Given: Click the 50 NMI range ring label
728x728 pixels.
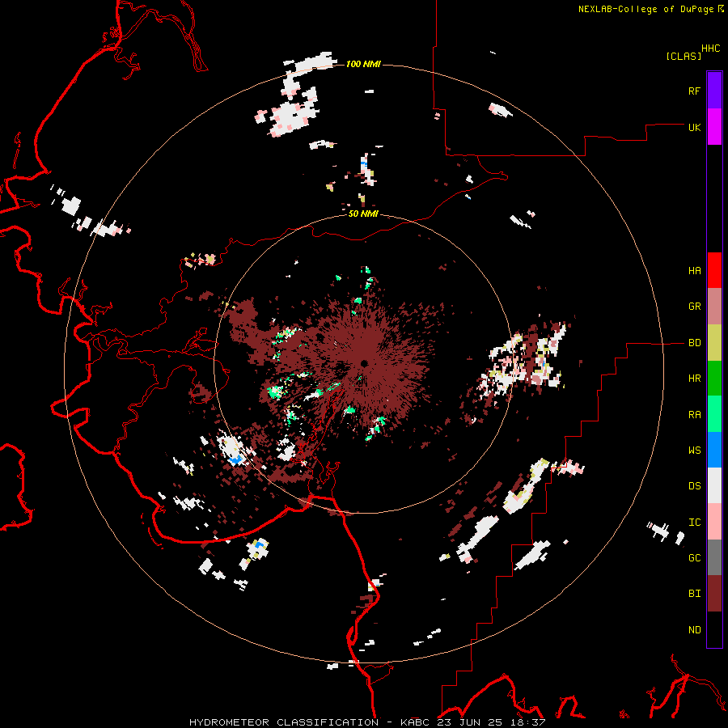Looking at the screenshot, I should tap(363, 214).
